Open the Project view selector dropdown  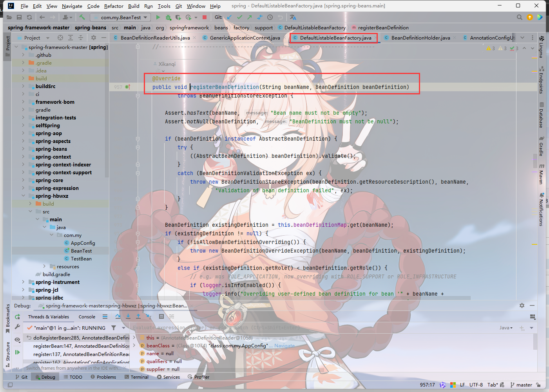36,38
